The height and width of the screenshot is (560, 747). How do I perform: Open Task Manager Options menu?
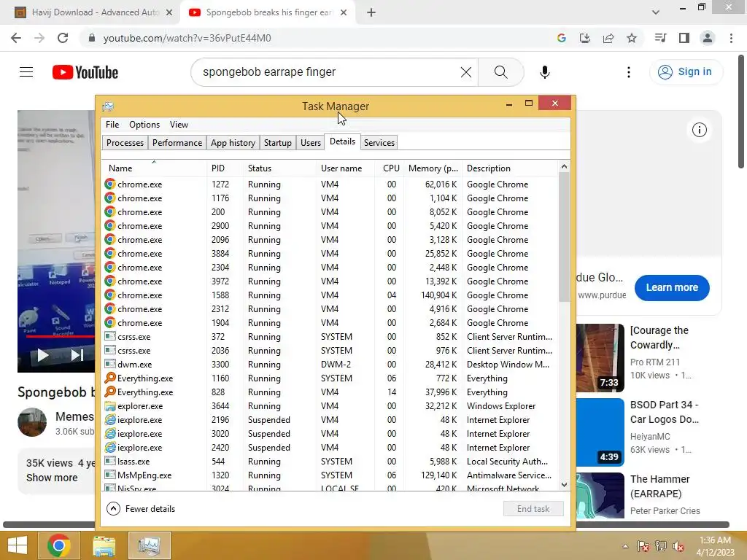click(x=144, y=124)
